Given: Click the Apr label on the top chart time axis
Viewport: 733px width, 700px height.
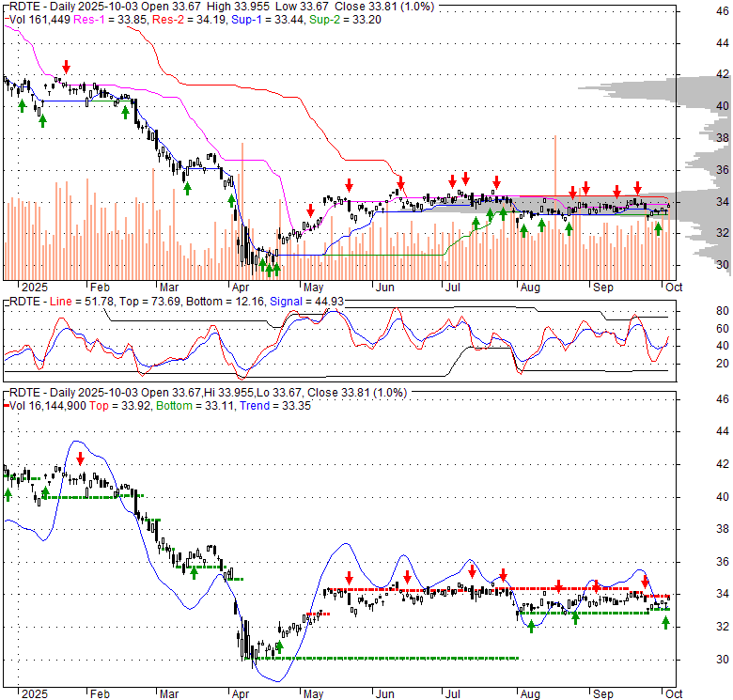Looking at the screenshot, I should pos(241,286).
